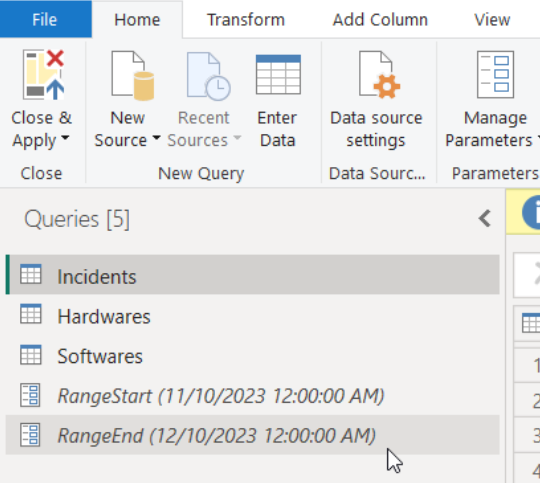Click the Close & Apply icon

pos(43,74)
